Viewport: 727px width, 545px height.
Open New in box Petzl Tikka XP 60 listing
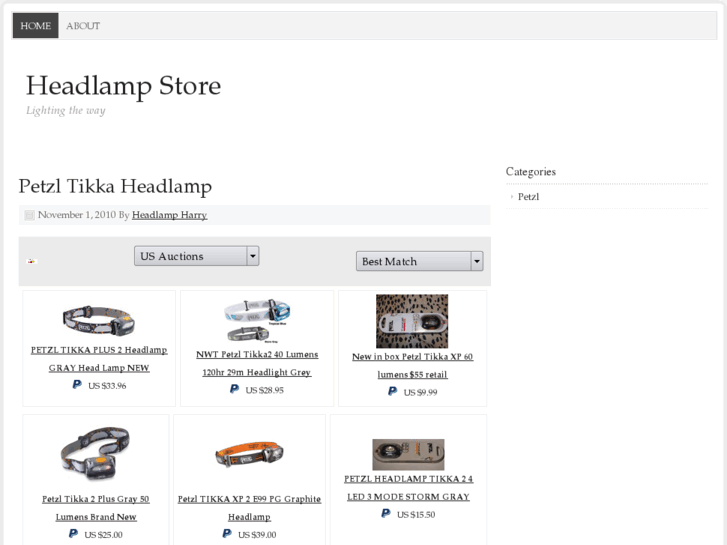coord(412,365)
